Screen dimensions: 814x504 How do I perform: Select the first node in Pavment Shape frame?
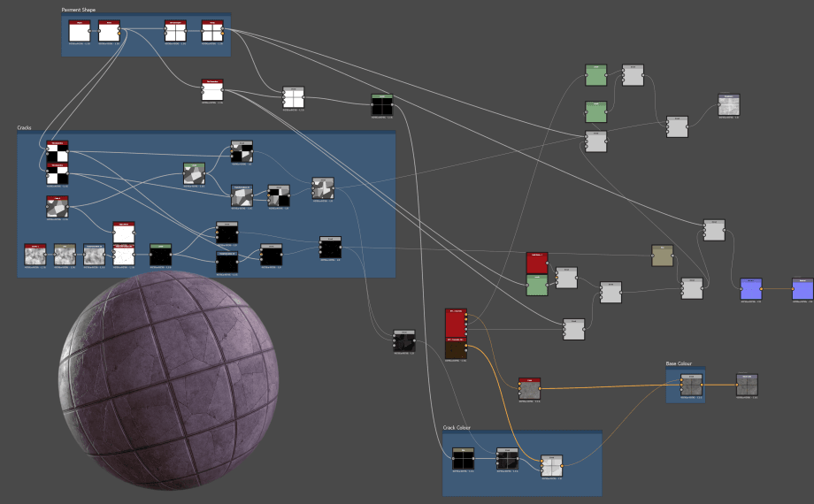[x=80, y=31]
